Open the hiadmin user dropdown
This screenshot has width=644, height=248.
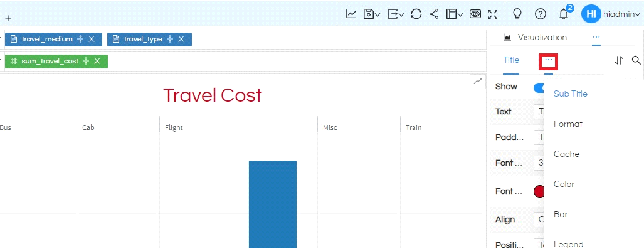coord(621,14)
